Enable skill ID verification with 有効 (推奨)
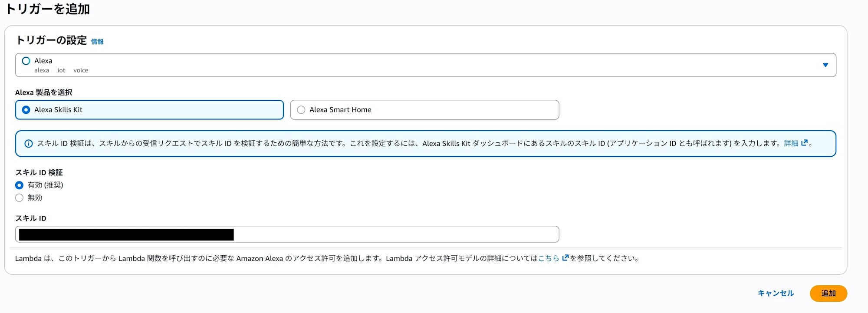Viewport: 868px width, 313px height. (x=20, y=185)
